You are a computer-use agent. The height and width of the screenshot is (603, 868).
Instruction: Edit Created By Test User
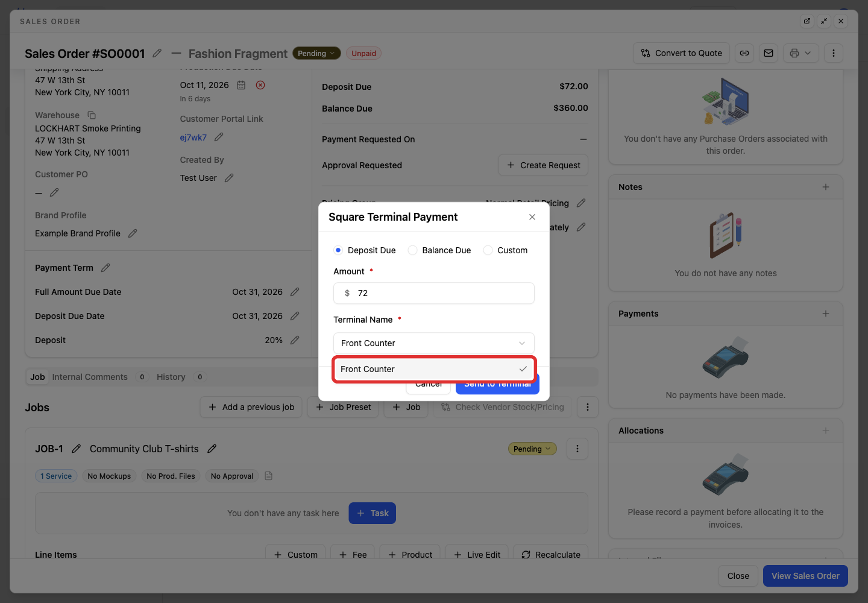point(229,178)
